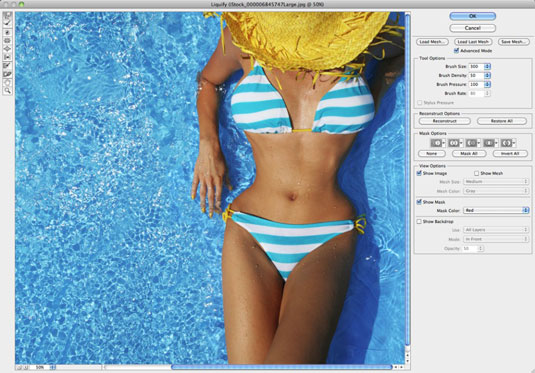
Task: Enable the Show Mesh checkbox
Action: tap(477, 173)
